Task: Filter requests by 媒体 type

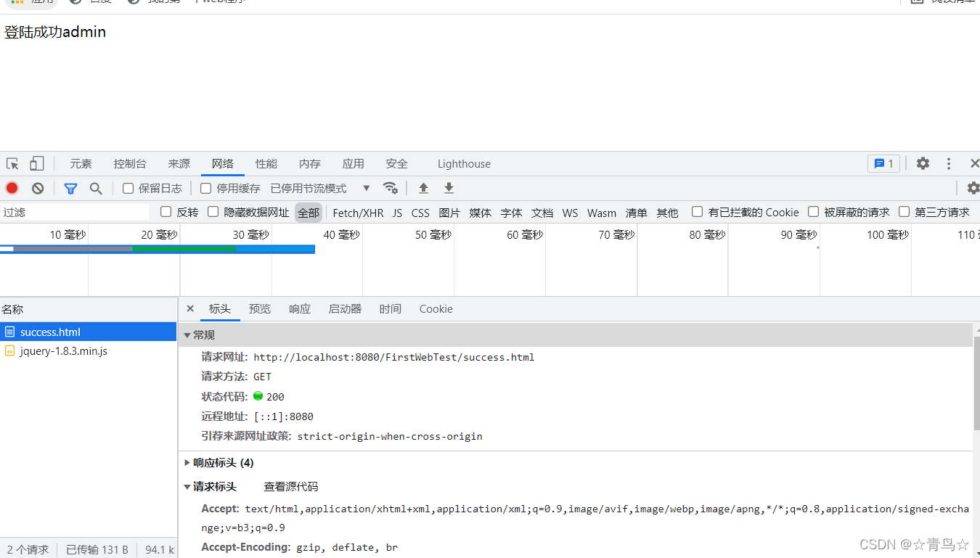Action: tap(481, 213)
